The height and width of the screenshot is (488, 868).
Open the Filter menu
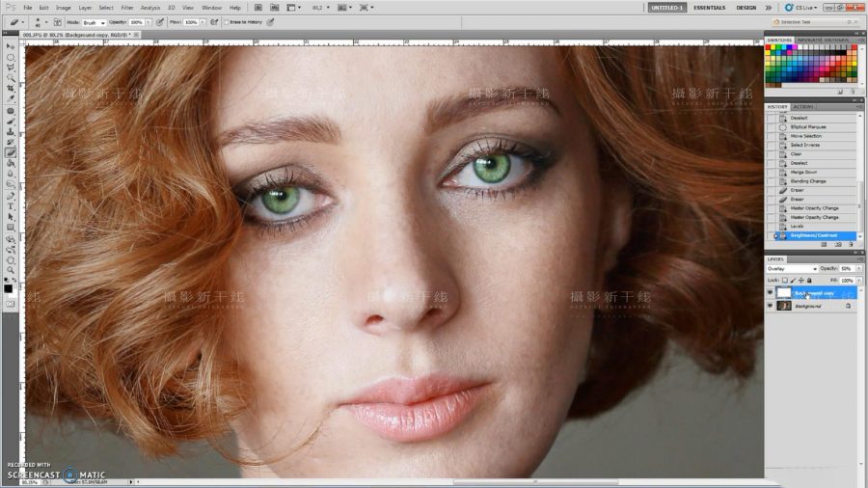(127, 8)
